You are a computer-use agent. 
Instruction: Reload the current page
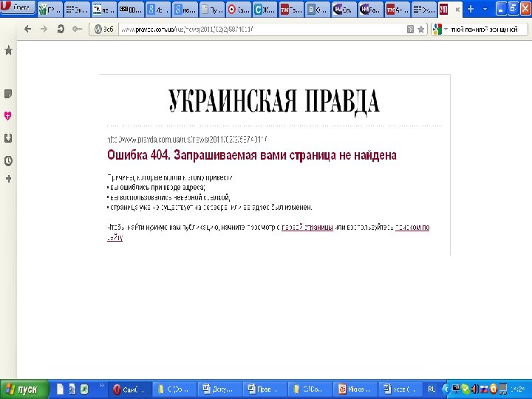tap(61, 29)
